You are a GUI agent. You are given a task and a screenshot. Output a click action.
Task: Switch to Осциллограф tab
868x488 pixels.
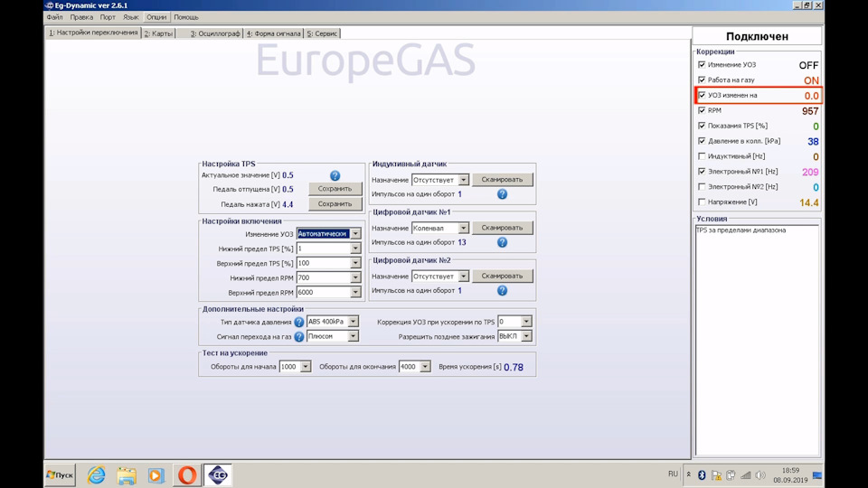point(215,33)
